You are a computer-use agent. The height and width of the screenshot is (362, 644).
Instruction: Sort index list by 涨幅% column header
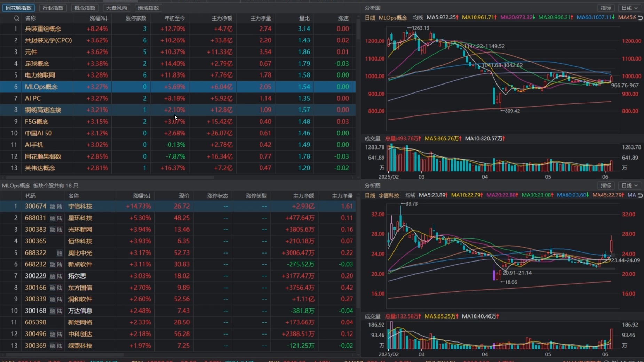click(98, 18)
